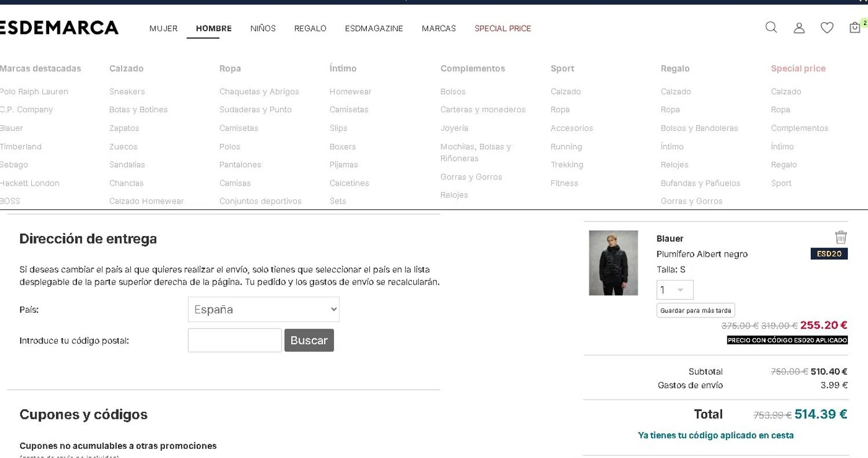Delete Plumífero Albert with trash icon

pyautogui.click(x=841, y=237)
